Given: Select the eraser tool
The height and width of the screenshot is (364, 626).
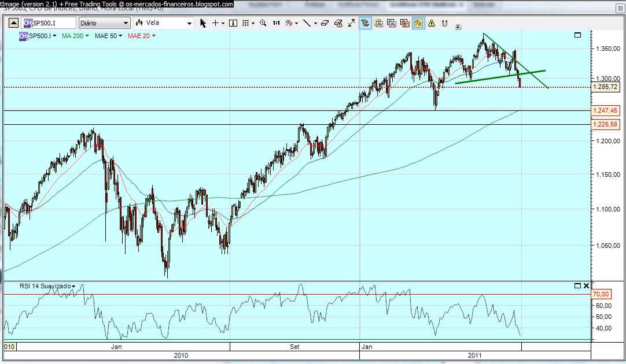Looking at the screenshot, I should [x=325, y=23].
